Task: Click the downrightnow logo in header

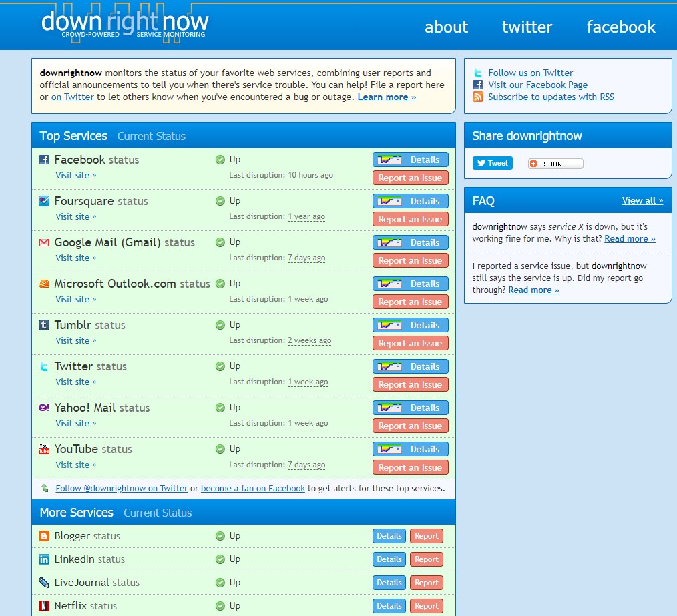Action: 125,23
